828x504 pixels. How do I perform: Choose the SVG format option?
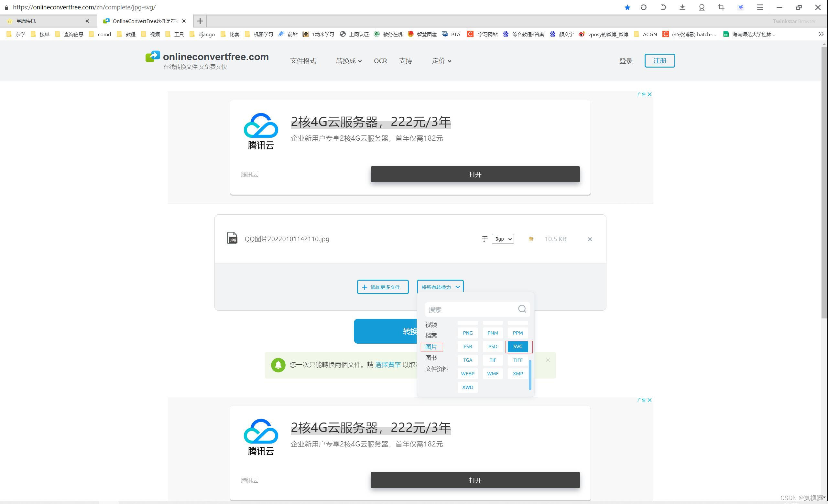pyautogui.click(x=517, y=347)
